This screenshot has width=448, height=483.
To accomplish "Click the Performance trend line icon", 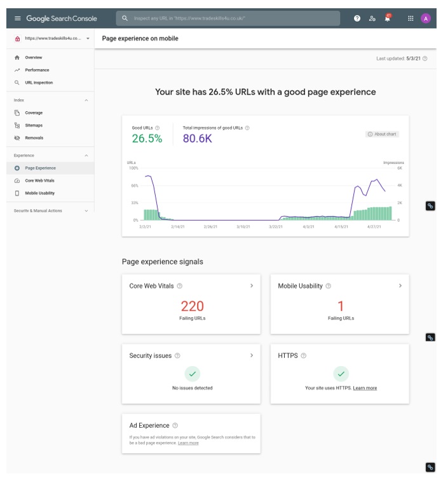I will 17,71.
